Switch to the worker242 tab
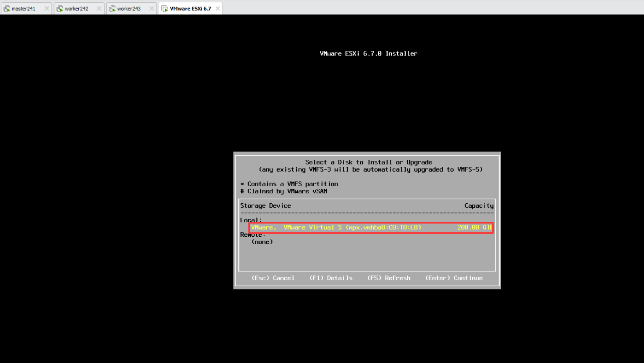644x363 pixels. 79,8
